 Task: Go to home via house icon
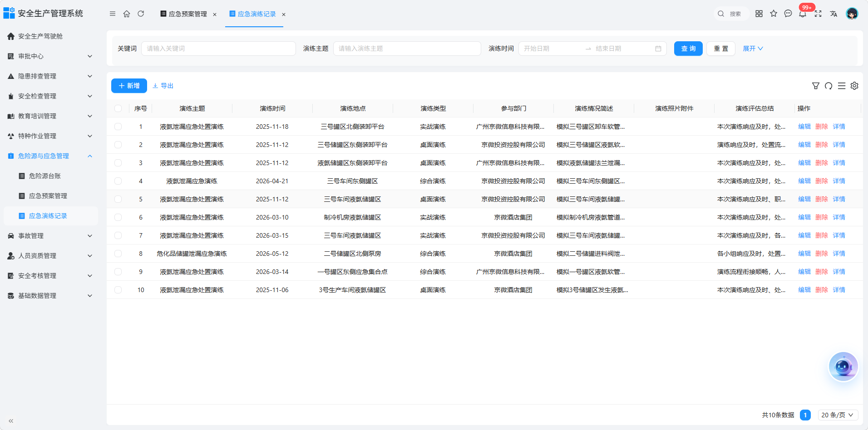pyautogui.click(x=127, y=14)
